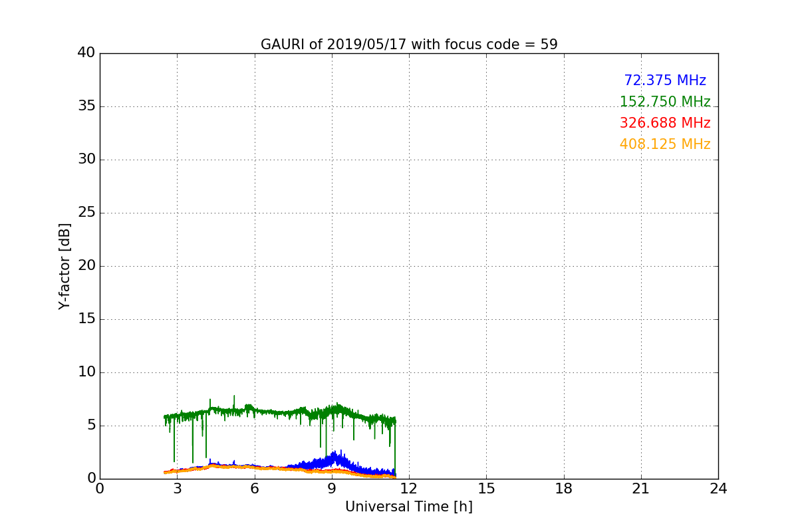This screenshot has height=532, width=798.
Task: Click the green 152.750 MHz data trace
Action: tap(279, 412)
